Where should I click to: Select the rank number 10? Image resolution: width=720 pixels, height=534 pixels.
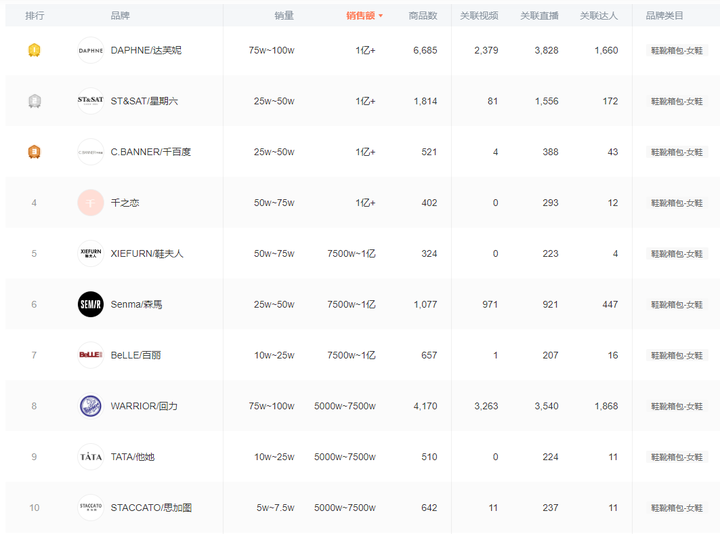tap(34, 508)
